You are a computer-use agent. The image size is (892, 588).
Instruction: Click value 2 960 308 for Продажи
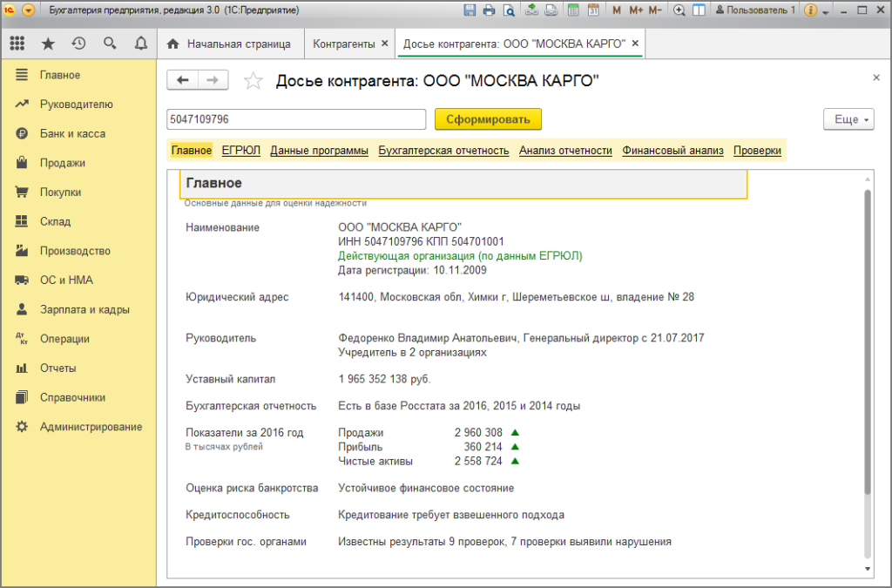(x=478, y=433)
